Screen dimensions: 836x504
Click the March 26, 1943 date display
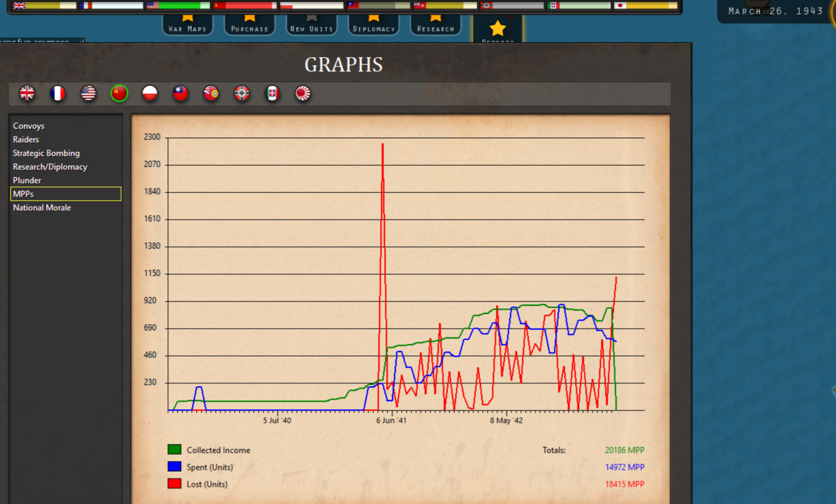(776, 11)
